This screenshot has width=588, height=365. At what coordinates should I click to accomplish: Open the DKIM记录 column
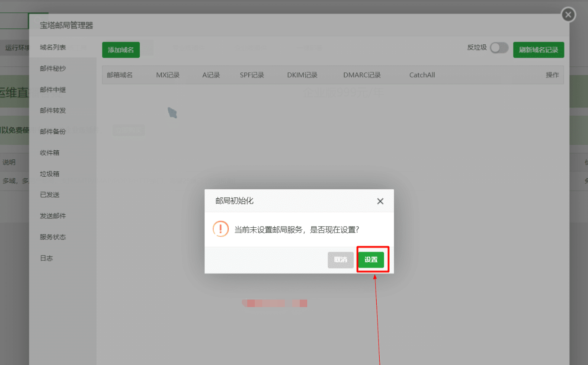(x=302, y=75)
